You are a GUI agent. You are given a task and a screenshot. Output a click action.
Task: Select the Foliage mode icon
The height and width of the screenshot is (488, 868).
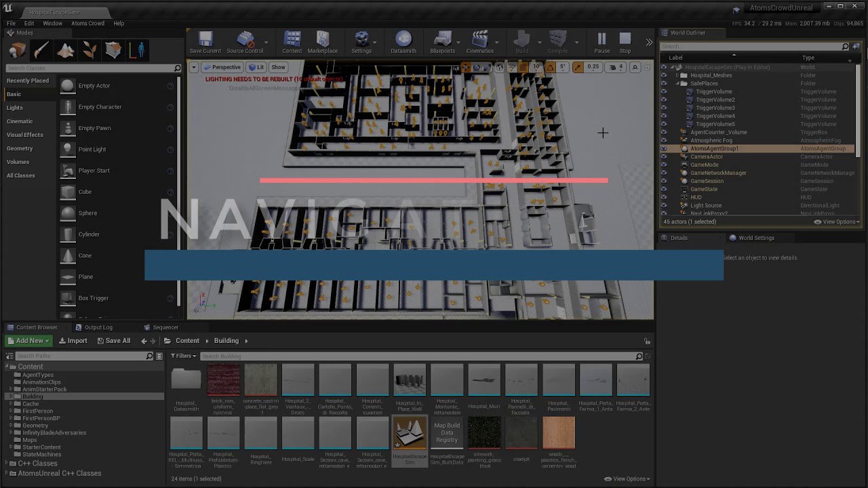90,50
